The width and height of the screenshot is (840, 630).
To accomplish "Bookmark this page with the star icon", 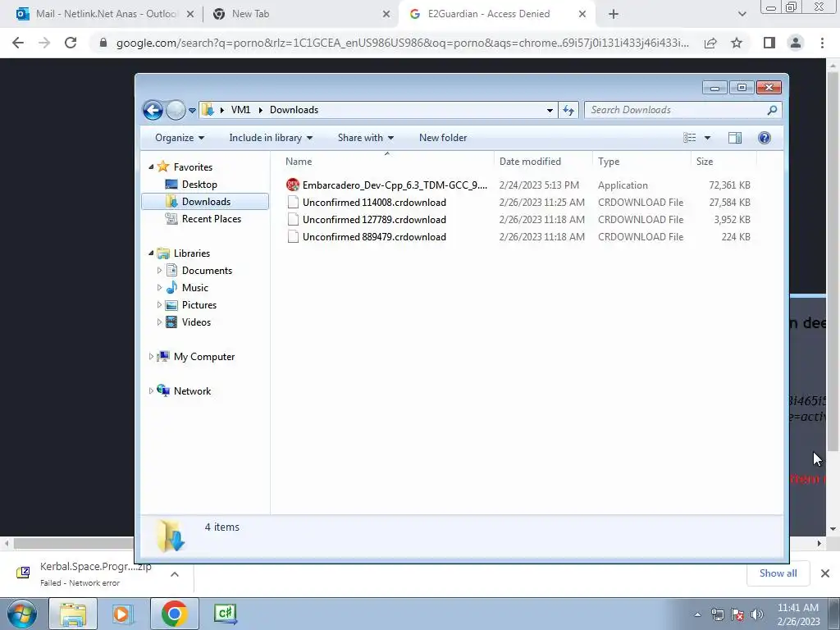I will coord(737,43).
